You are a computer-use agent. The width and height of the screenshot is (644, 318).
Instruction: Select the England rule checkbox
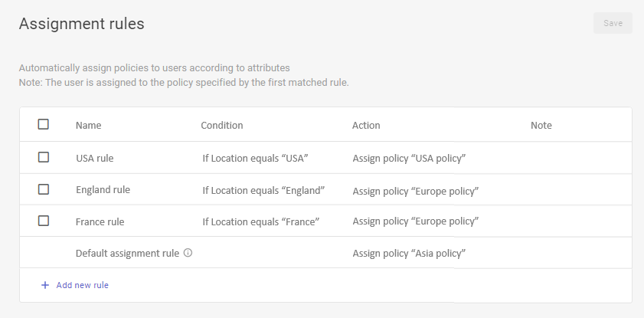(44, 189)
